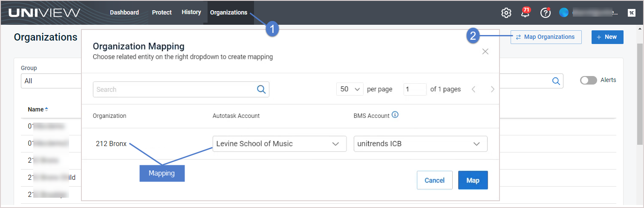Click the search magnifier in mapping dialog
The height and width of the screenshot is (208, 644).
[x=261, y=89]
